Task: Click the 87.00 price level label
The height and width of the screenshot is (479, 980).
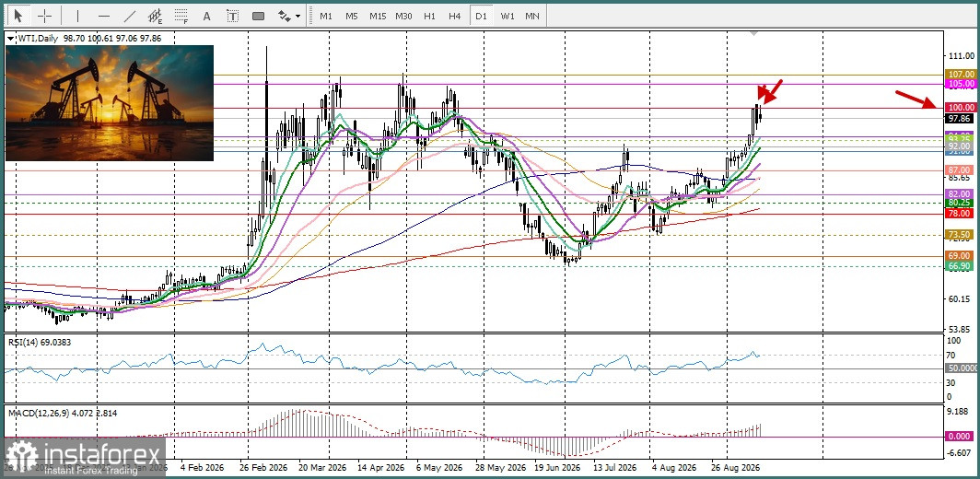Action: coord(961,170)
